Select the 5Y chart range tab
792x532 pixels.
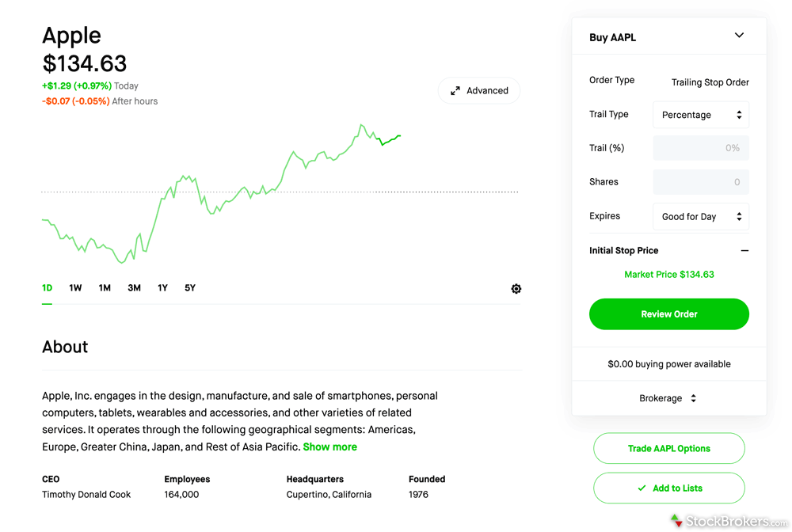[x=190, y=288]
